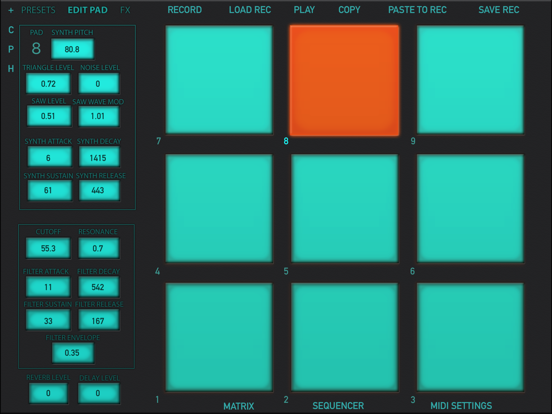
Task: Click the Cutoff value 55.3
Action: click(x=48, y=248)
